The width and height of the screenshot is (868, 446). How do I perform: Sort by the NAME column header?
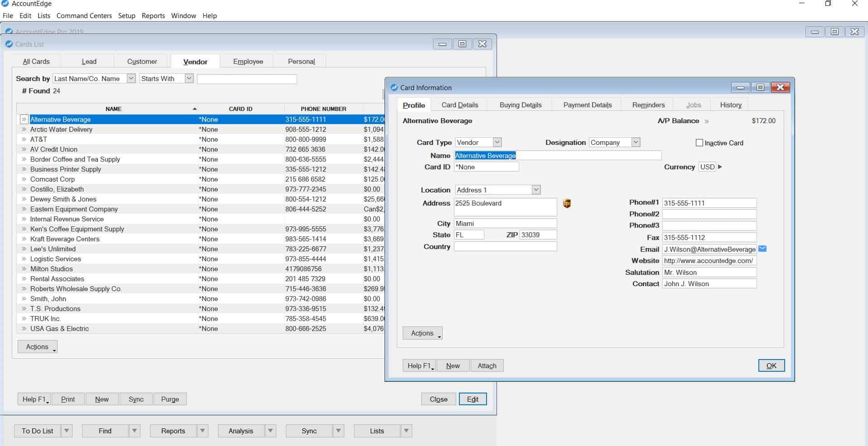coord(113,109)
